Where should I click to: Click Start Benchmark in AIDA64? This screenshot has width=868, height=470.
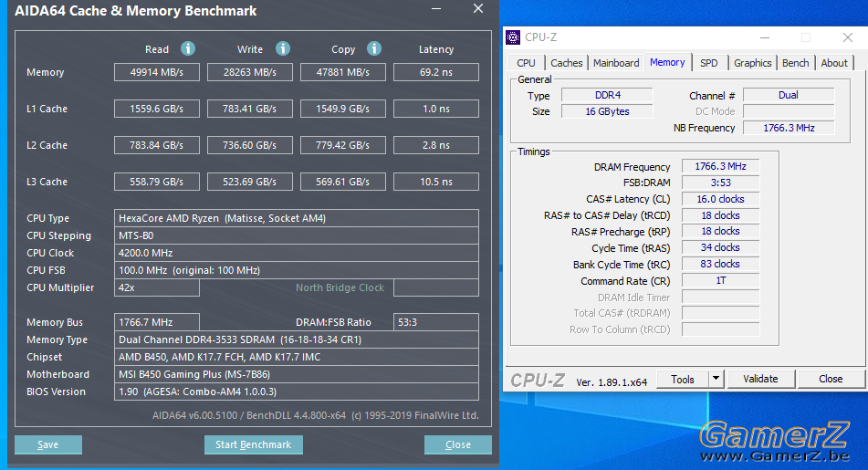253,444
